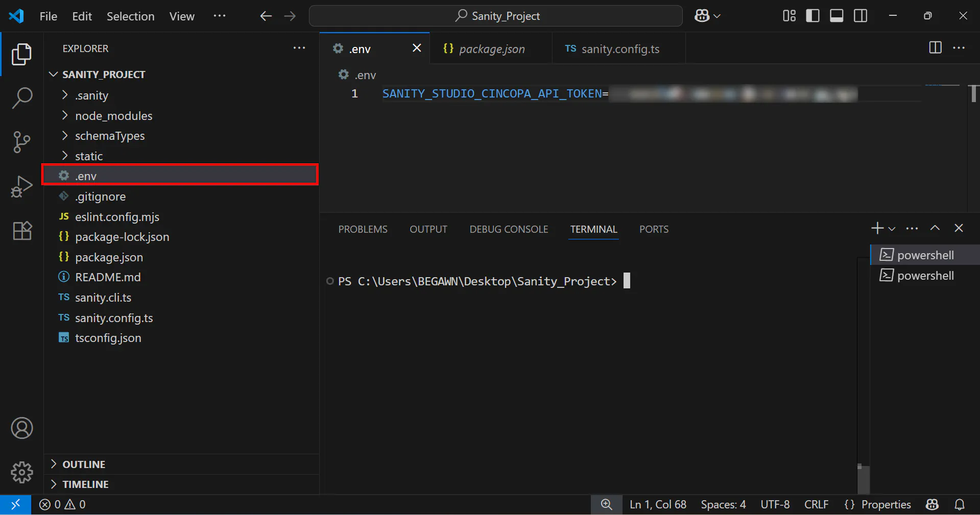Open Manage settings gear icon
The image size is (980, 515).
click(21, 472)
